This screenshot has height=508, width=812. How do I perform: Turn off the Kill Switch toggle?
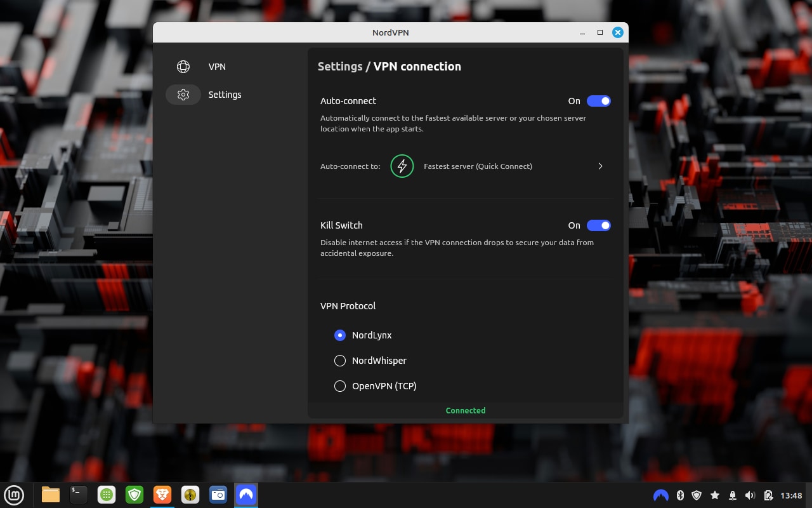point(599,225)
